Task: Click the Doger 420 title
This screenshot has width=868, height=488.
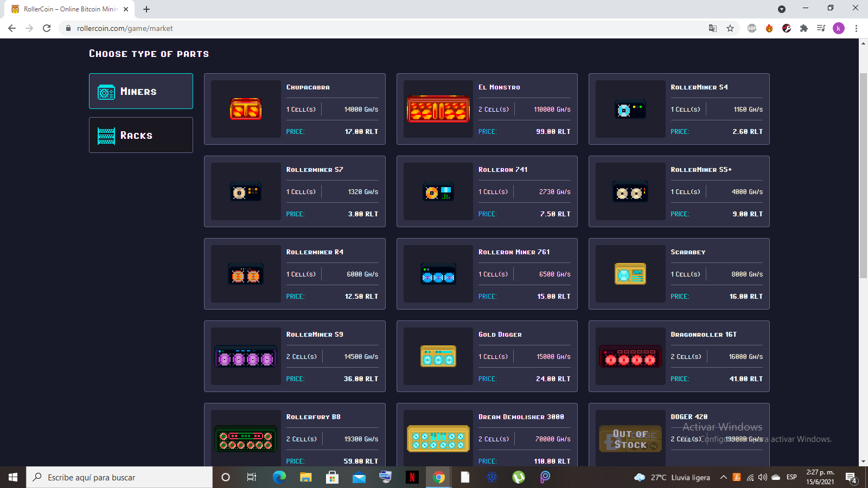Action: pyautogui.click(x=689, y=417)
